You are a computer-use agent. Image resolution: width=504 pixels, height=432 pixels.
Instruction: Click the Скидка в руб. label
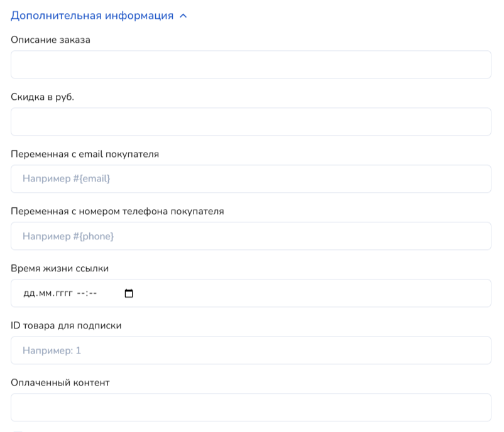[x=43, y=97]
